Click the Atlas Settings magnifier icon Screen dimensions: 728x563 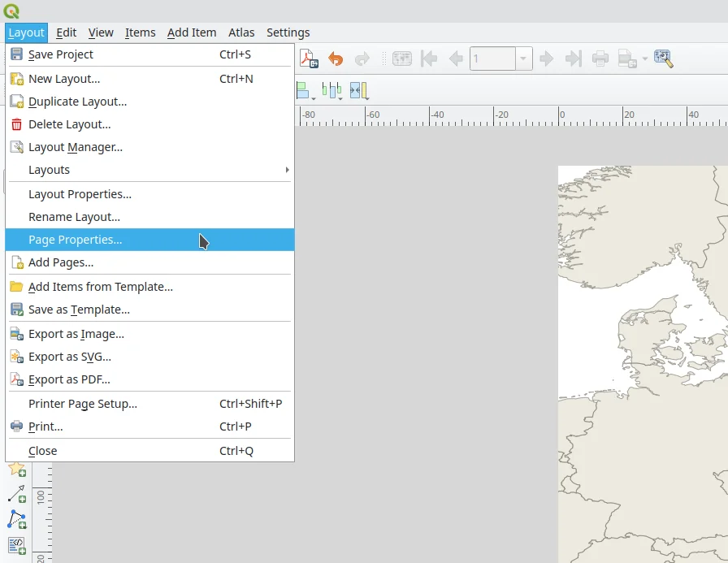[x=663, y=58]
